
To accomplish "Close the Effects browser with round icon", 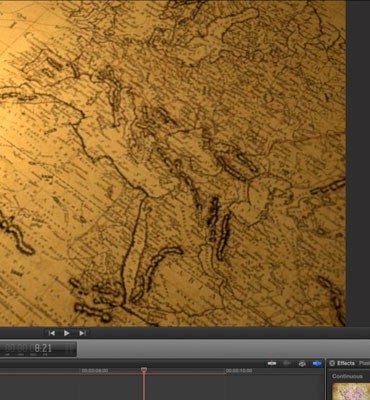I will [x=332, y=363].
